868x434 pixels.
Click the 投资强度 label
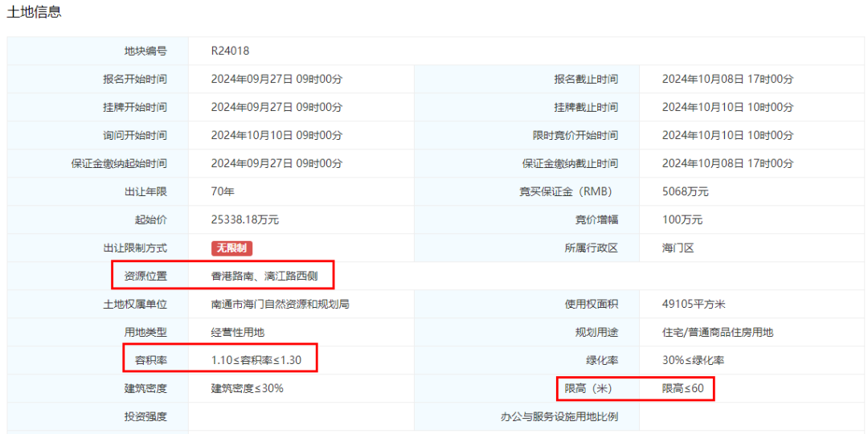145,416
